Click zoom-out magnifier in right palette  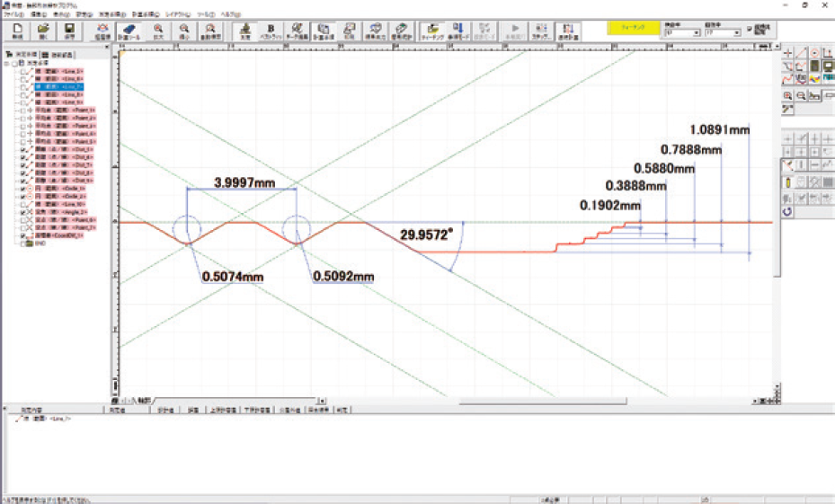[801, 94]
